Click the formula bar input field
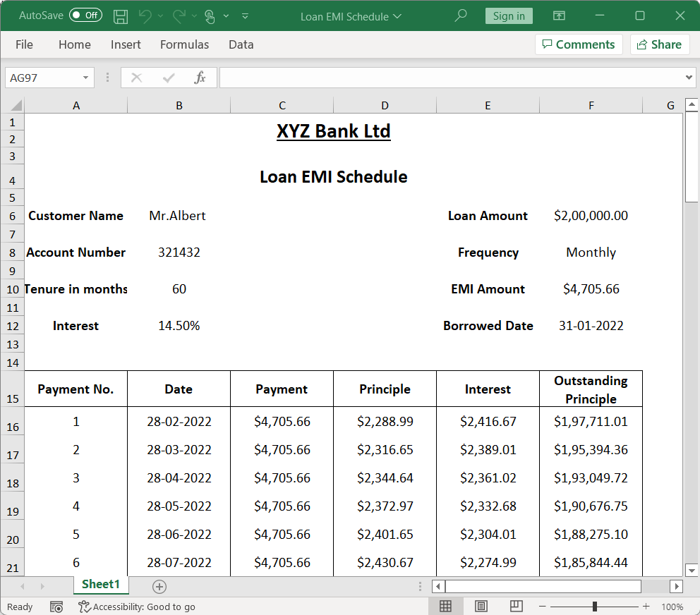The image size is (700, 615). [452, 78]
